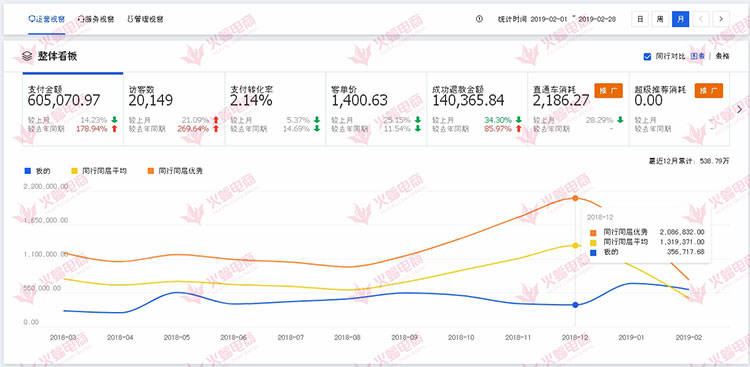Screen dimensions: 750x367
Task: Click x-axis label 2018-03
Action: pos(64,337)
